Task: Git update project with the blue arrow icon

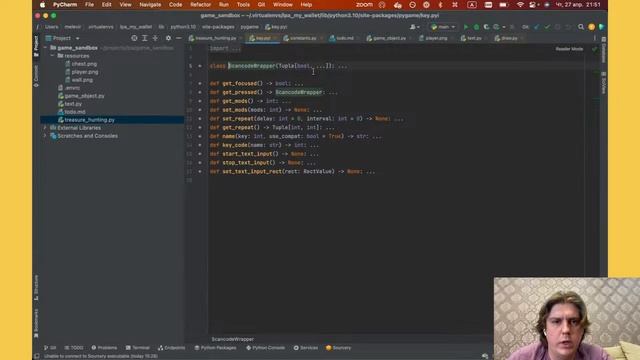Action: point(536,27)
